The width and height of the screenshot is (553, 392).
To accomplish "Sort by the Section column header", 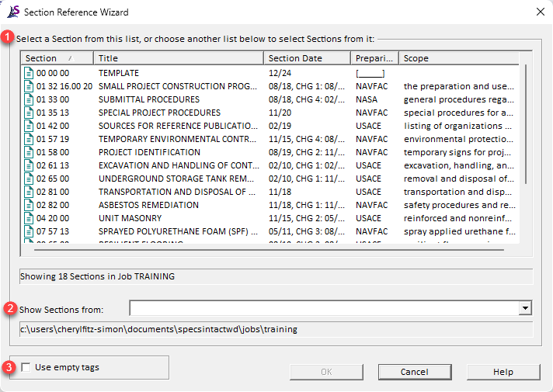I will click(57, 58).
